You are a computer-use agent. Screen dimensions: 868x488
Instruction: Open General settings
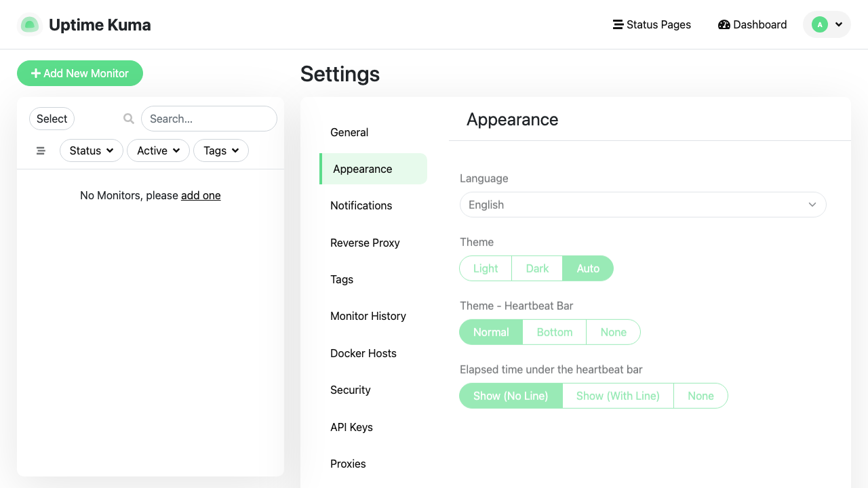[374, 132]
